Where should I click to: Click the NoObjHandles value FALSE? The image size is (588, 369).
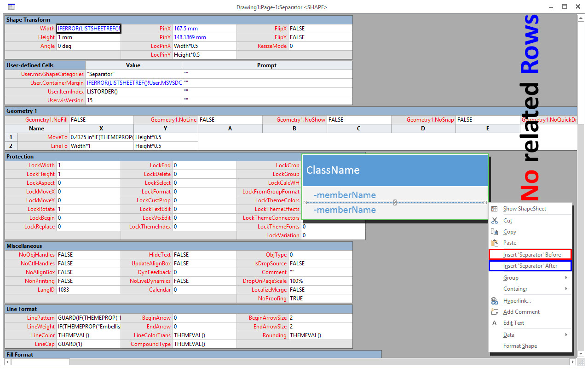point(88,255)
